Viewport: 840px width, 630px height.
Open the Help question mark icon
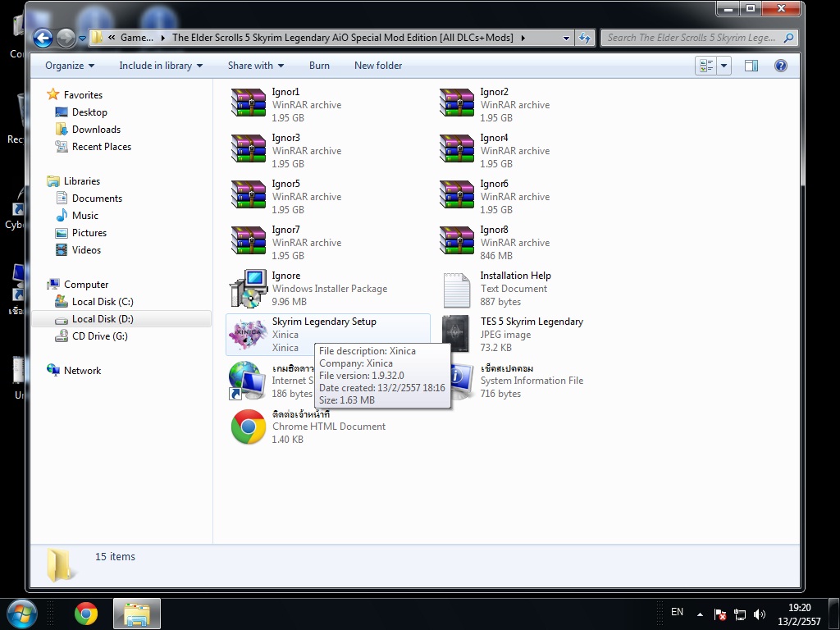tap(781, 66)
